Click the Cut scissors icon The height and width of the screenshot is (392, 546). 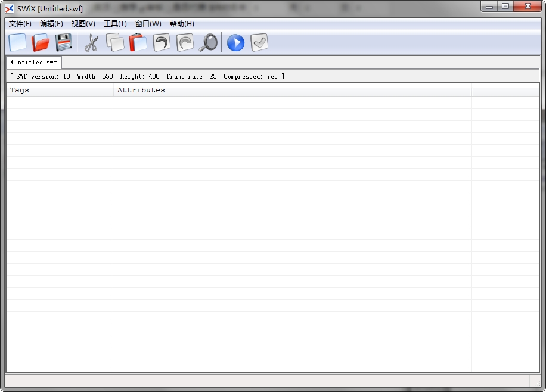[x=91, y=42]
